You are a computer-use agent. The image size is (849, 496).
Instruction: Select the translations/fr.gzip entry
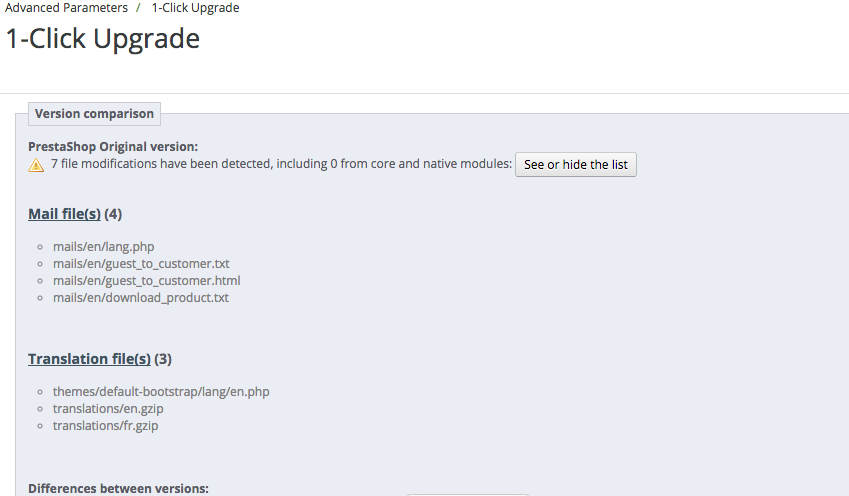click(105, 425)
